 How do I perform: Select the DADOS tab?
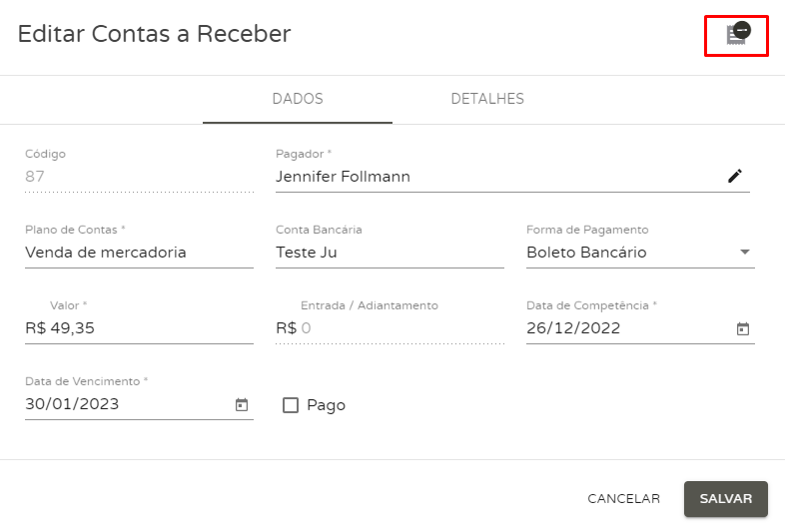click(x=298, y=99)
